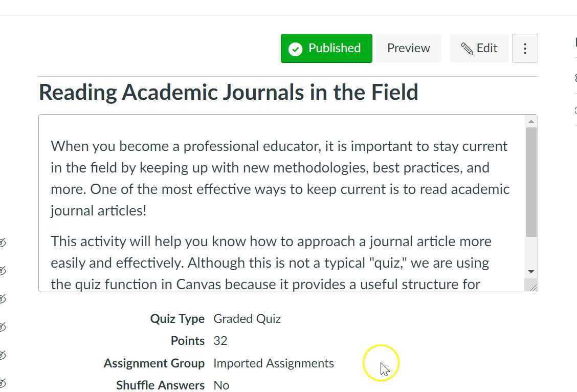
Task: Open the options menu beside the Edit button
Action: [x=525, y=48]
